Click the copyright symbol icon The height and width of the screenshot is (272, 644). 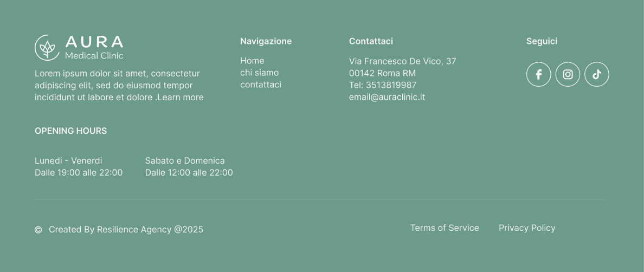click(38, 230)
